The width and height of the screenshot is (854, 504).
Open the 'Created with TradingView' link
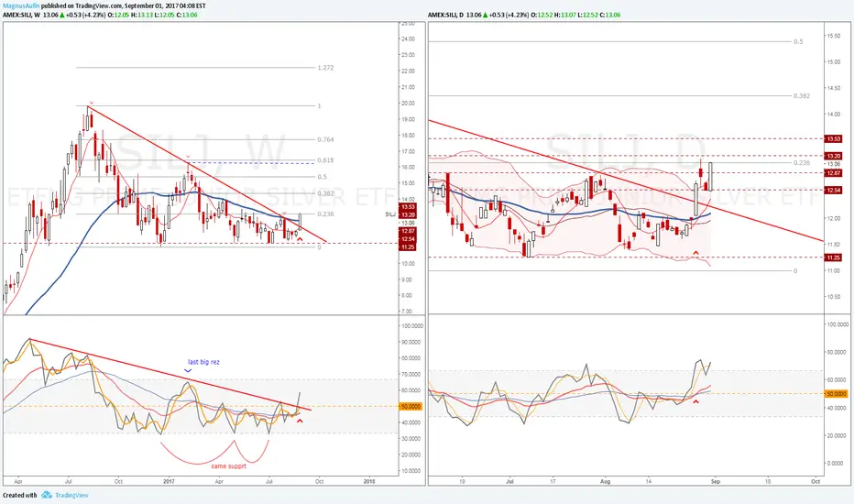point(46,495)
